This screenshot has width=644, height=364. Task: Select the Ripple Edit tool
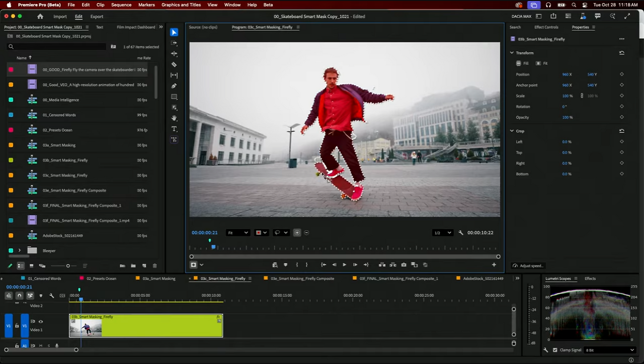[174, 53]
